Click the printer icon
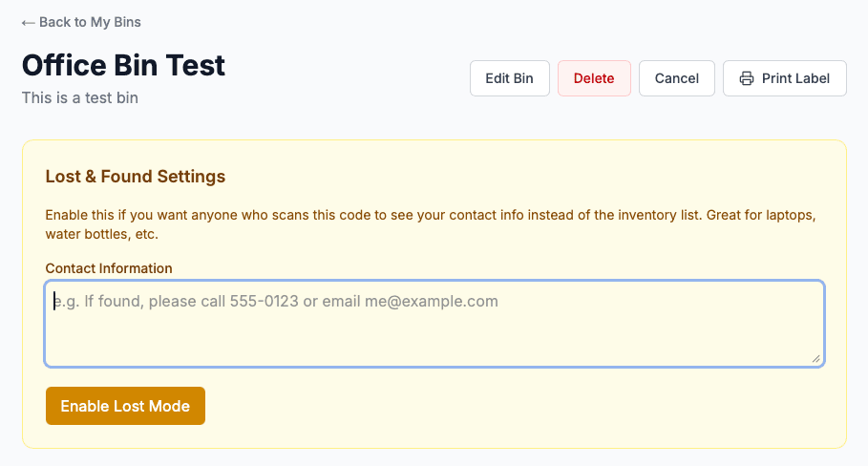Viewport: 868px width, 466px height. (x=747, y=78)
